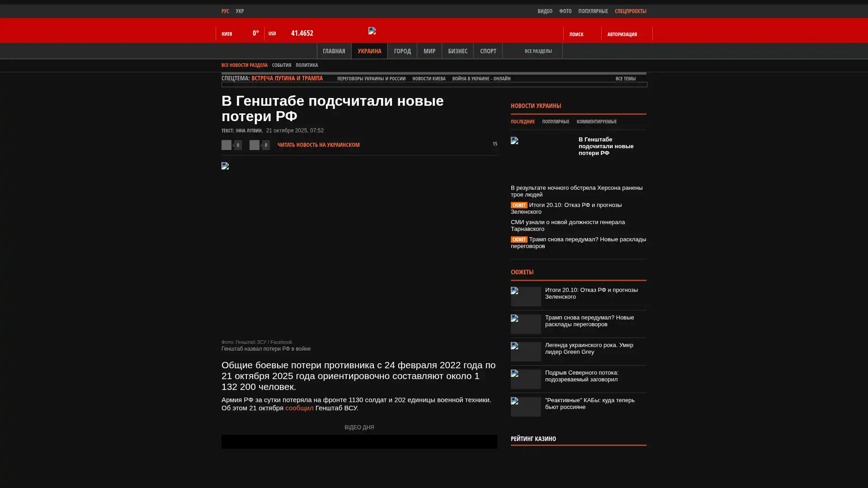Click the second grey share button
Screen dimensions: 868x488
point(255,145)
